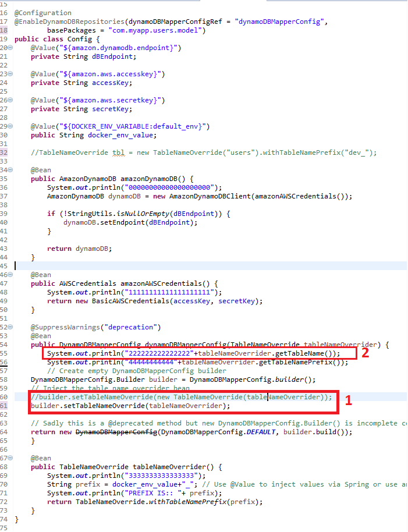Image resolution: width=408 pixels, height=532 pixels.
Task: Collapse the fold at line 20 dBEndpoint annotation
Action: coord(10,48)
